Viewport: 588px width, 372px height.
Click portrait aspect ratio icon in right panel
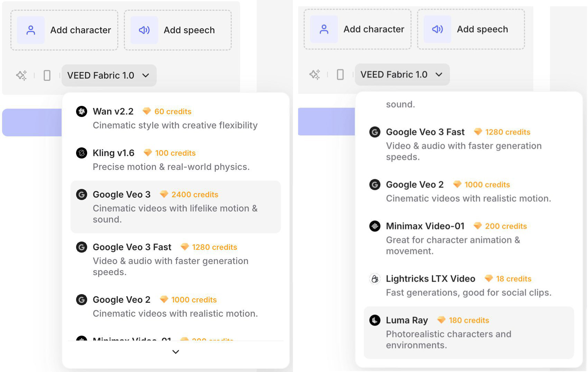pos(340,74)
